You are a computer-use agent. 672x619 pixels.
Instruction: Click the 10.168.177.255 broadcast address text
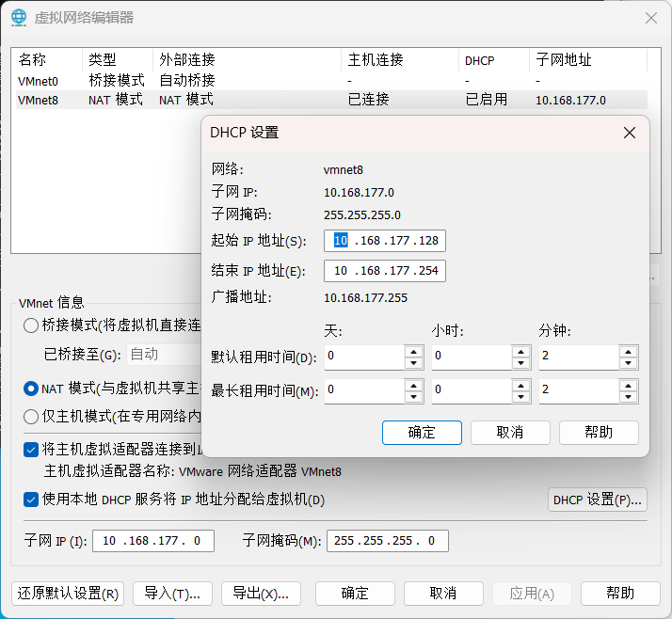365,298
